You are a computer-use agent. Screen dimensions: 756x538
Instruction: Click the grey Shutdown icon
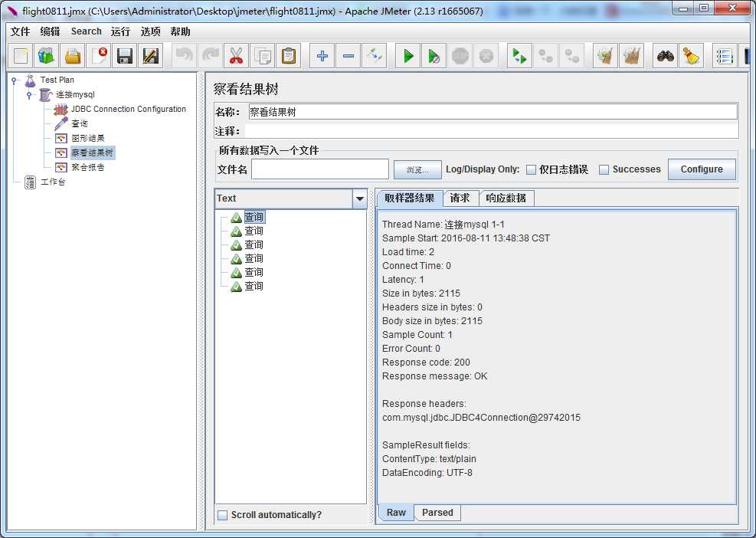(486, 56)
